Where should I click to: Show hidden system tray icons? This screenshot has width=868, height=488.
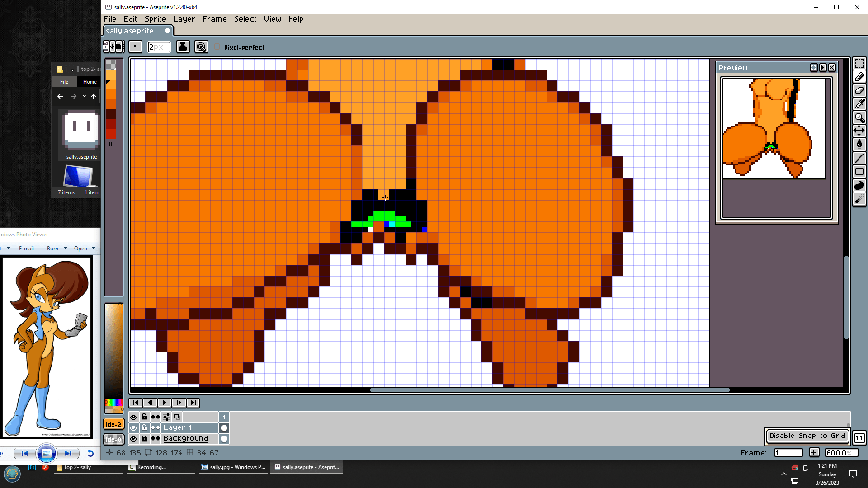(783, 474)
